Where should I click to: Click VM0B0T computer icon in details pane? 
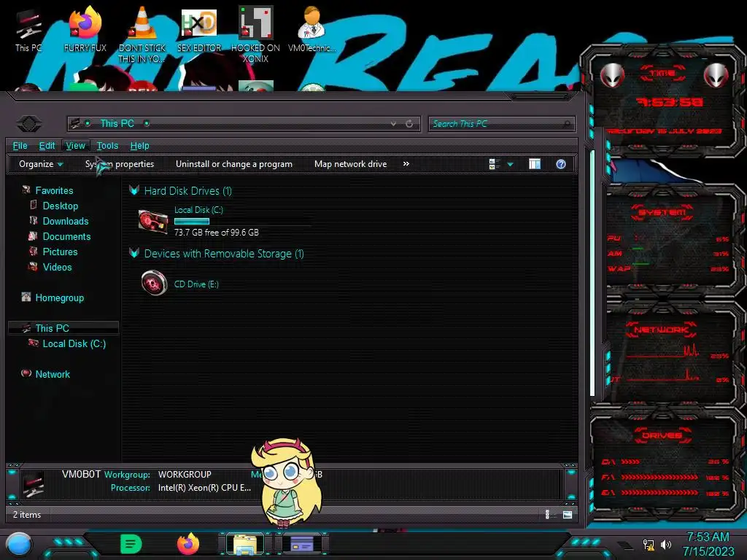pos(34,483)
